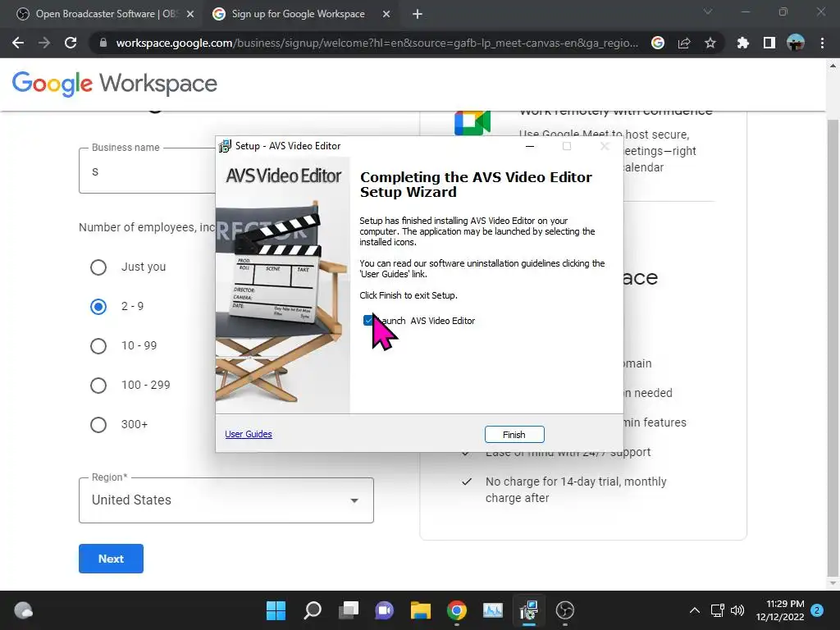Minimize the AVS Video Editor setup window
This screenshot has height=630, width=840.
click(x=530, y=146)
